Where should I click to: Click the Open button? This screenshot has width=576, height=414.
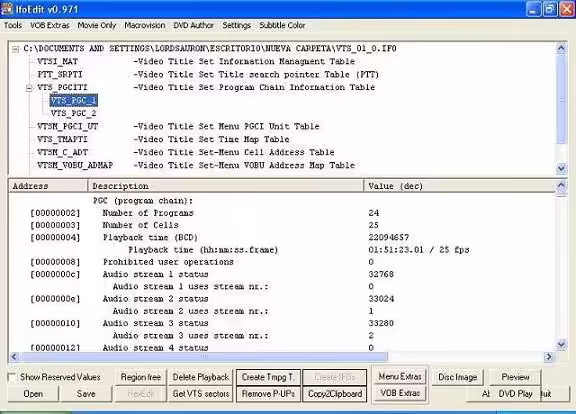(x=33, y=394)
